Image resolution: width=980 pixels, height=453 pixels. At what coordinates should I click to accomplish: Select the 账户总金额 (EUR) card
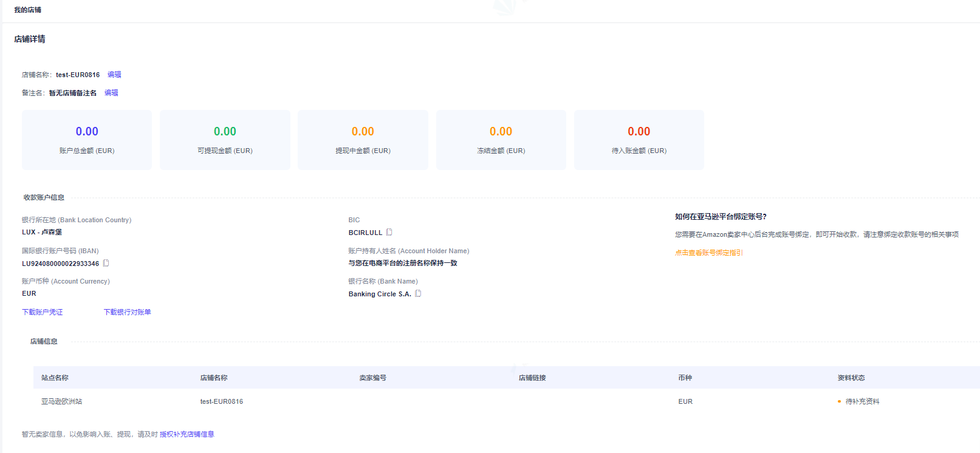point(87,140)
